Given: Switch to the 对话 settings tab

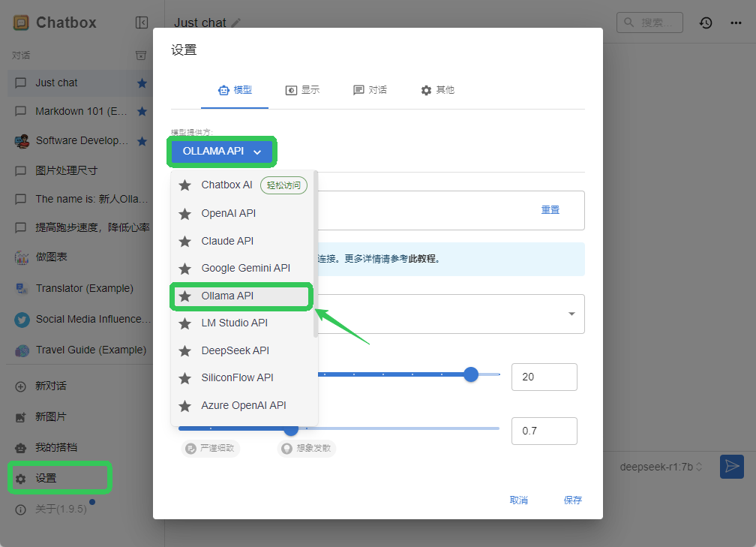Looking at the screenshot, I should 370,90.
